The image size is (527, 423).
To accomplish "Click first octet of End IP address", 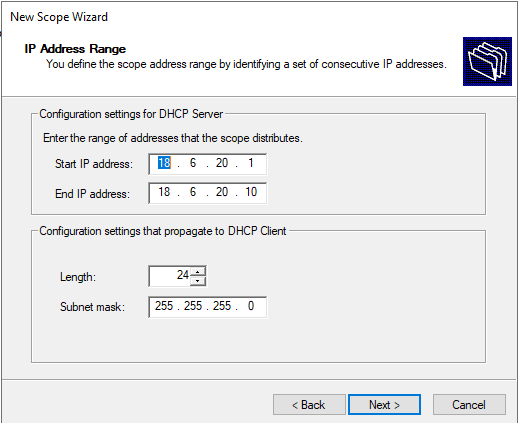I will pos(164,192).
